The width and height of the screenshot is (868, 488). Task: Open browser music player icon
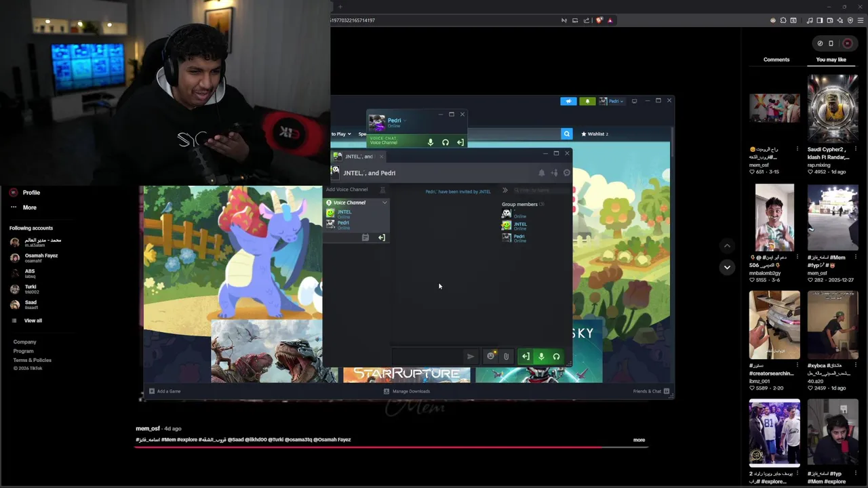tap(810, 20)
